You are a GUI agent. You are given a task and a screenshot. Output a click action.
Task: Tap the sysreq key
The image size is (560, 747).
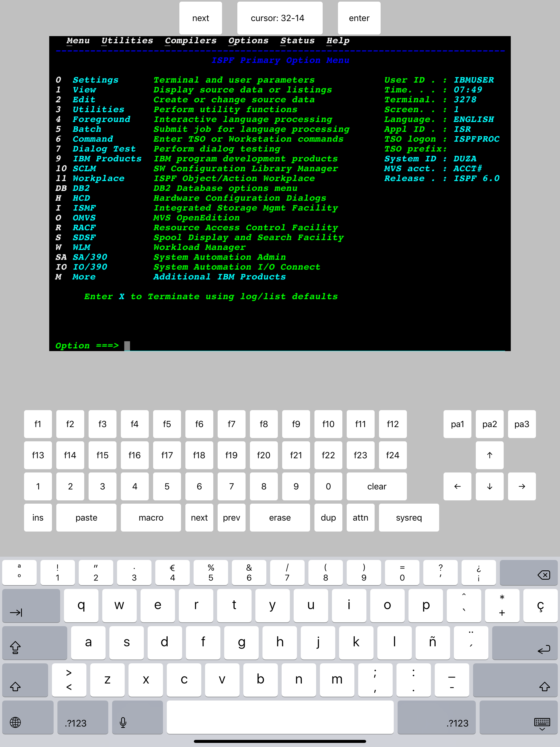(x=409, y=517)
